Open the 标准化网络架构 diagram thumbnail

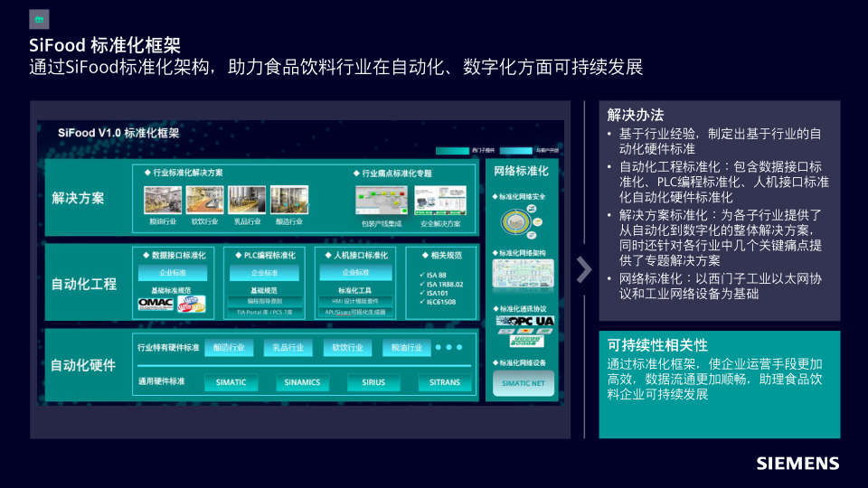pos(523,274)
